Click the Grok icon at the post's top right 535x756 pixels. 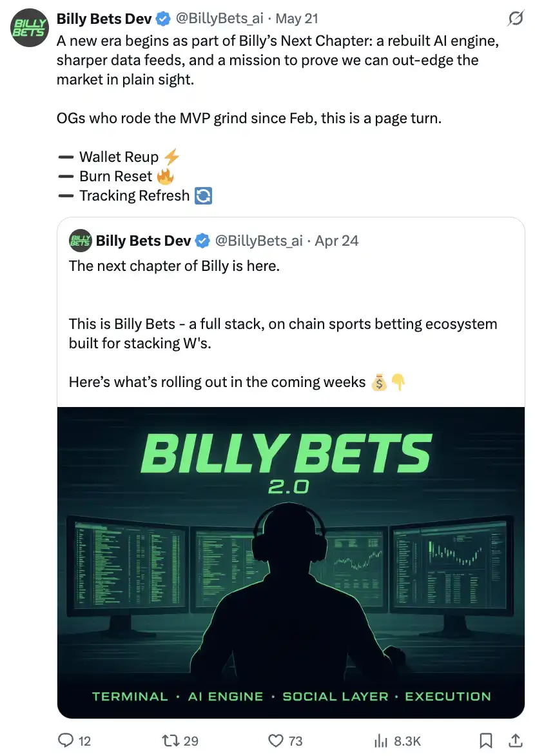point(515,19)
